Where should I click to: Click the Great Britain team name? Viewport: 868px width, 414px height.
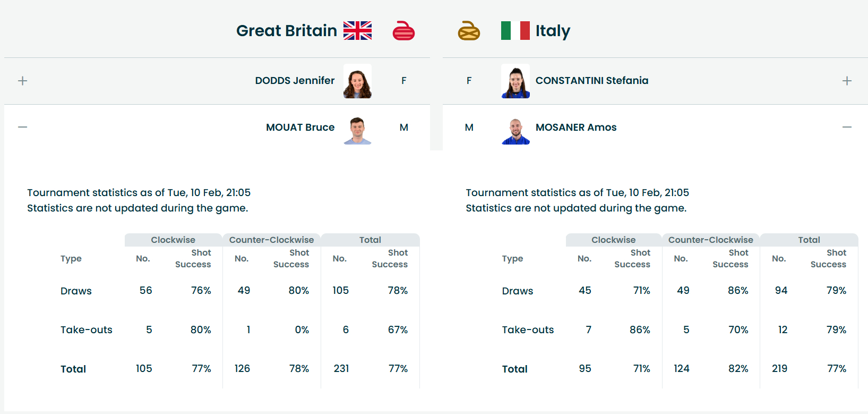[287, 31]
